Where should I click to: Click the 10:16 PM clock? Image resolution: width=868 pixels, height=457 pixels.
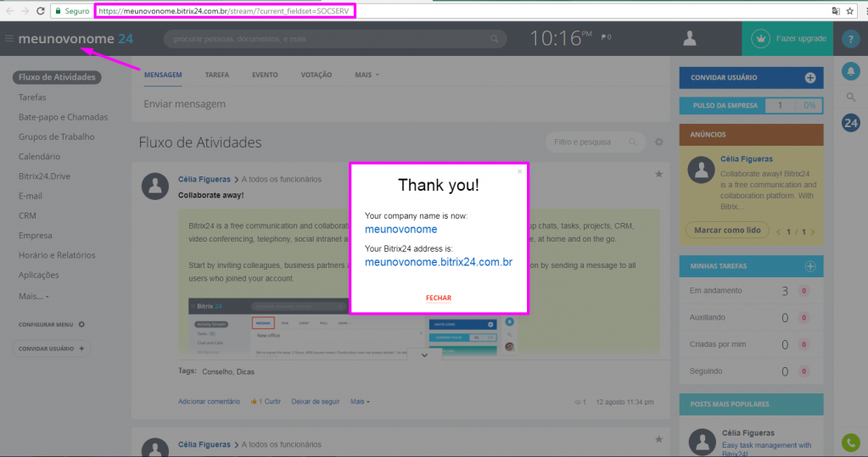[560, 38]
